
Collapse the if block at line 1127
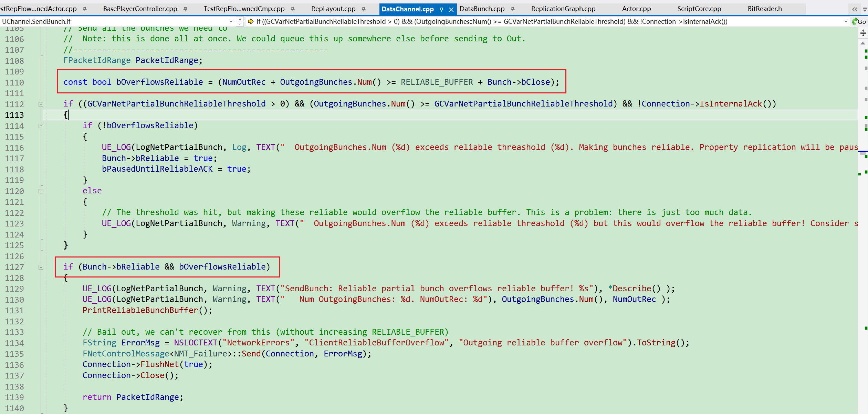41,267
